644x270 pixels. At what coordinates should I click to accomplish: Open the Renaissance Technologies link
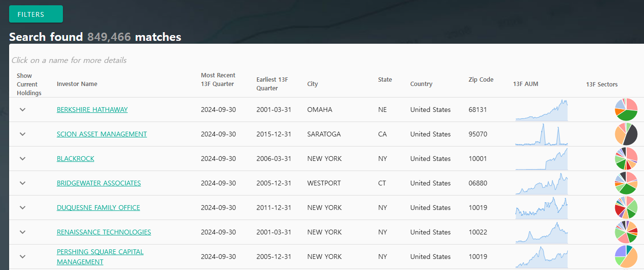(104, 232)
